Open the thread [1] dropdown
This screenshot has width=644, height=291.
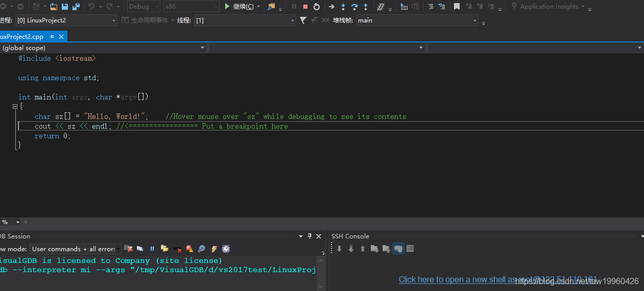point(245,20)
